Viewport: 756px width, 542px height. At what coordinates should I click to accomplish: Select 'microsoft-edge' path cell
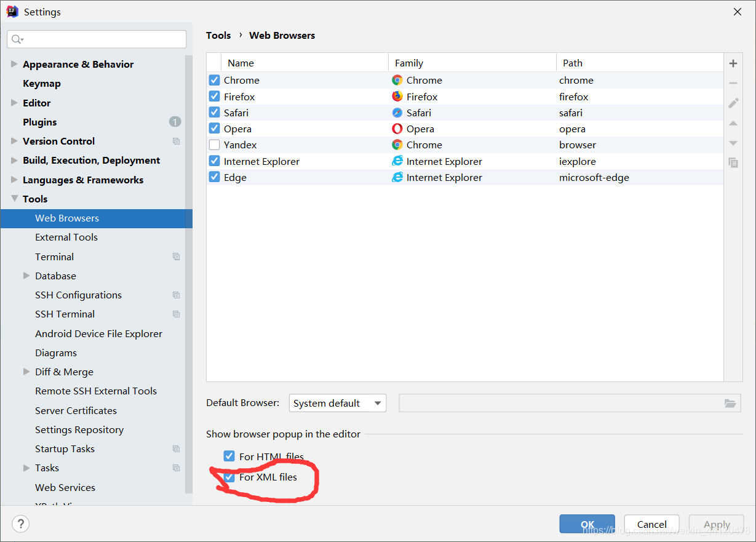(x=594, y=177)
